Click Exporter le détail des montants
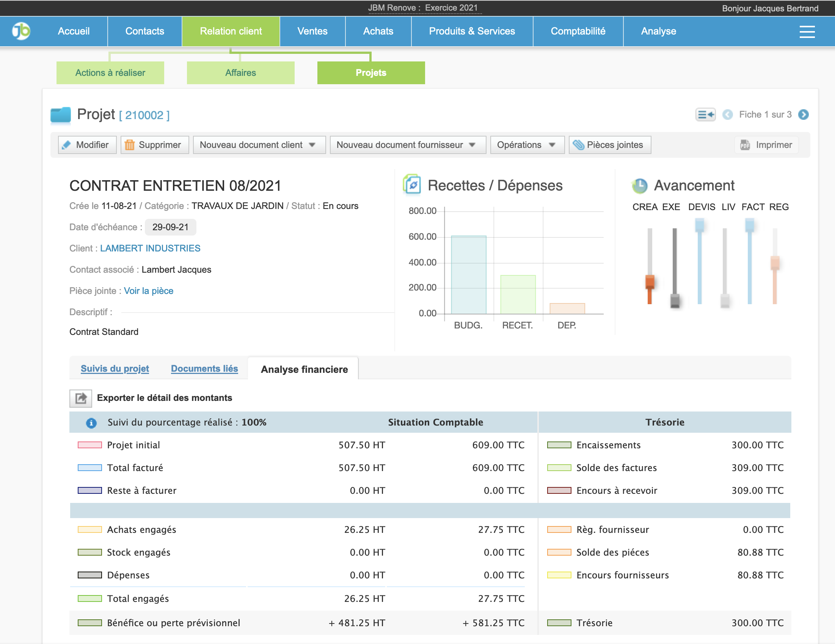Screen dimensions: 835x644 pos(165,398)
